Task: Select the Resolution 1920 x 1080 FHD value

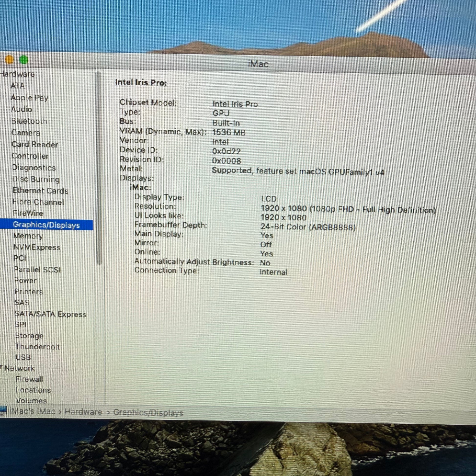Action: coord(348,209)
